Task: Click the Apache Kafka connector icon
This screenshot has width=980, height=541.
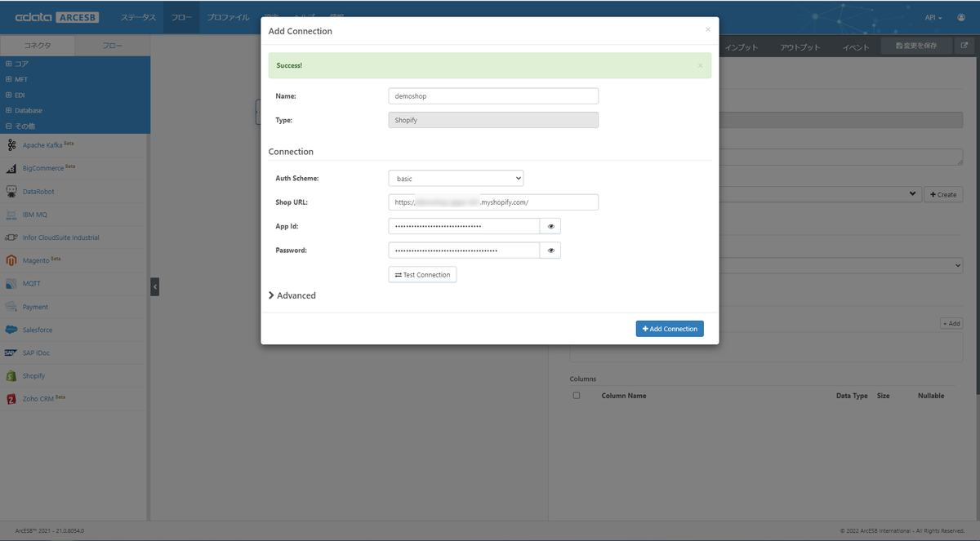Action: 11,145
